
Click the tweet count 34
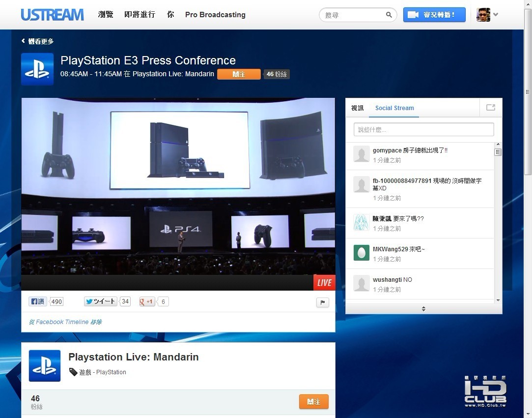click(125, 301)
